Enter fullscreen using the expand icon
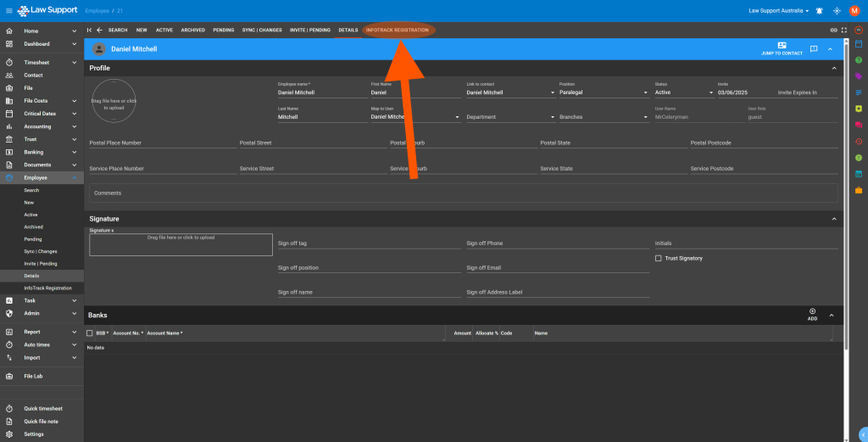This screenshot has height=442, width=868. (843, 30)
